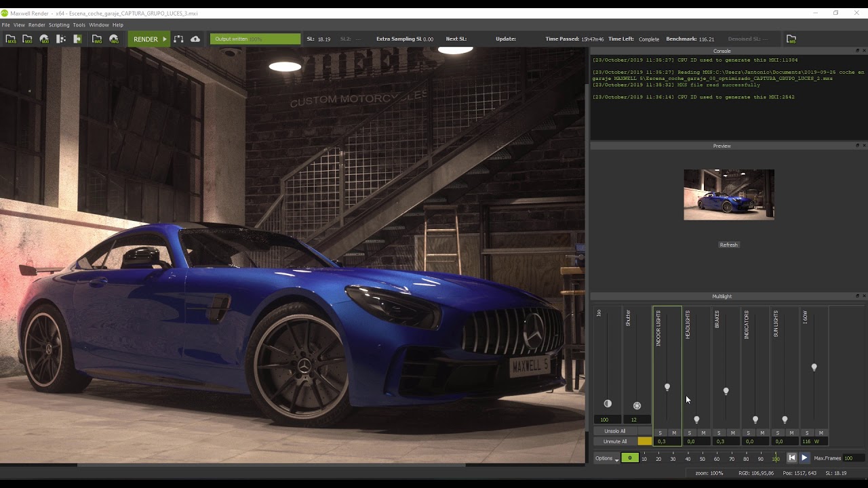Image resolution: width=868 pixels, height=488 pixels.
Task: Click the round IMG toolbar icon
Action: tap(114, 39)
